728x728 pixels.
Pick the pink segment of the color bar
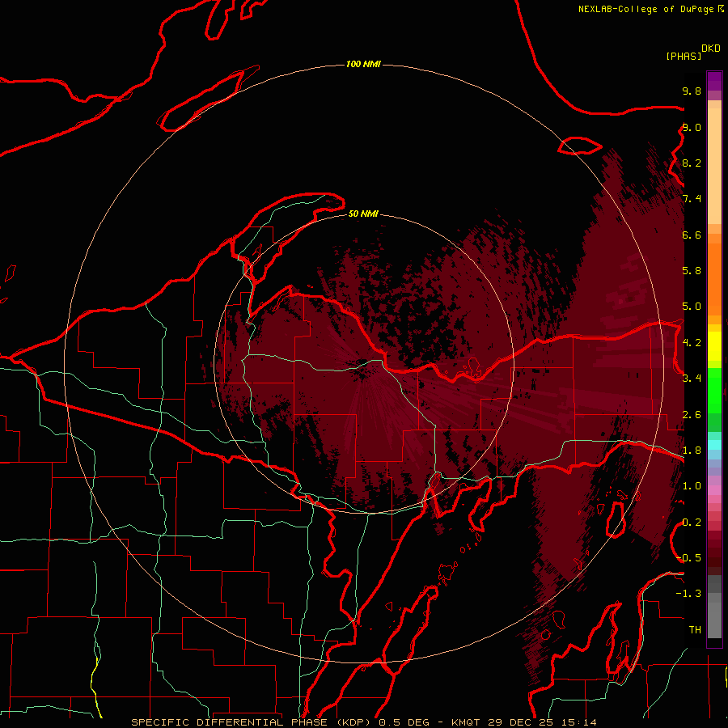click(x=714, y=490)
